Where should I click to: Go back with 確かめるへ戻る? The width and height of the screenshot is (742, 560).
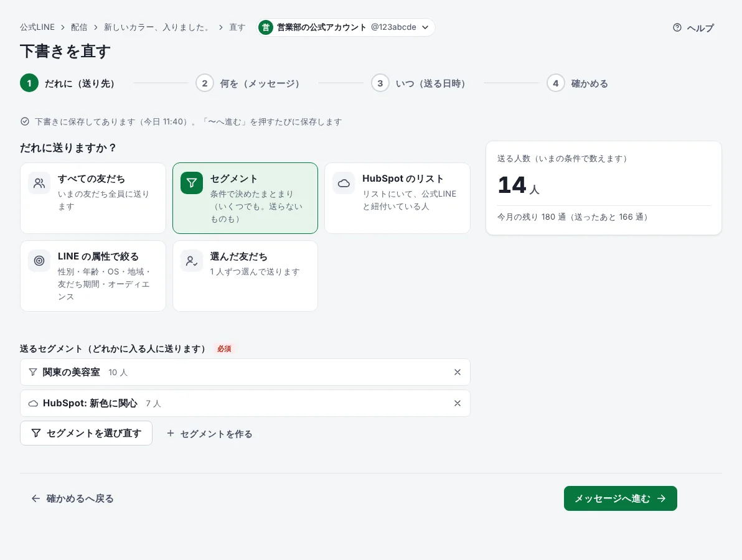coord(72,498)
